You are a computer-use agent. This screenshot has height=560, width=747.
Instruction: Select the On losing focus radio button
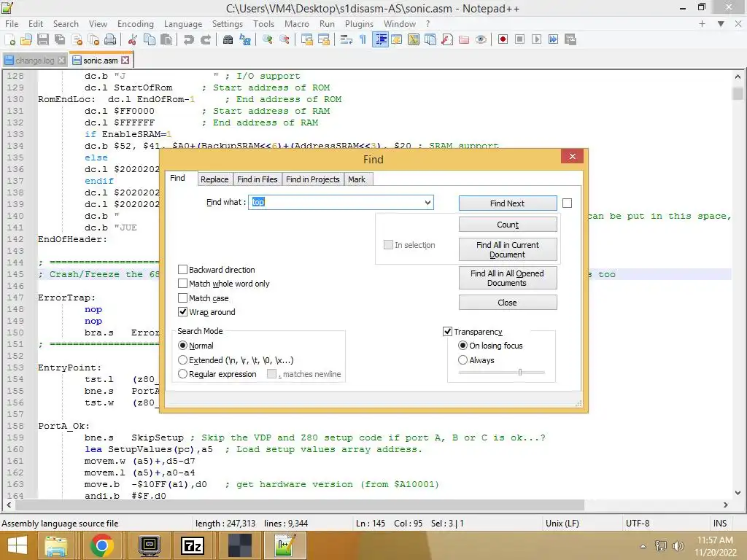pyautogui.click(x=462, y=346)
